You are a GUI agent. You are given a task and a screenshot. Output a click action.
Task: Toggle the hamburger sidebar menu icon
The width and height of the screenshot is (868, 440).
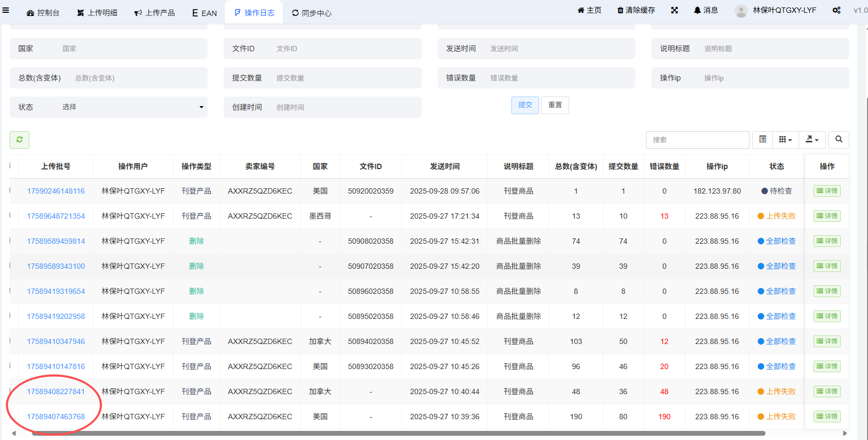pyautogui.click(x=6, y=10)
